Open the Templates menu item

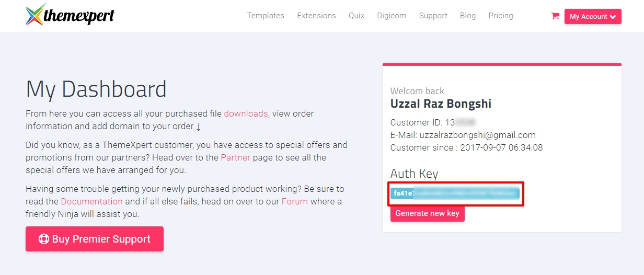[266, 16]
